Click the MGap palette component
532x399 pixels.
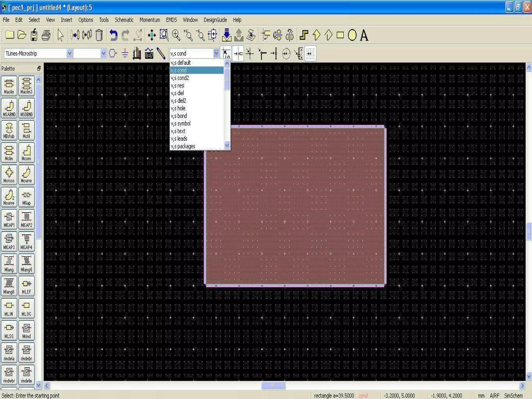tap(26, 197)
